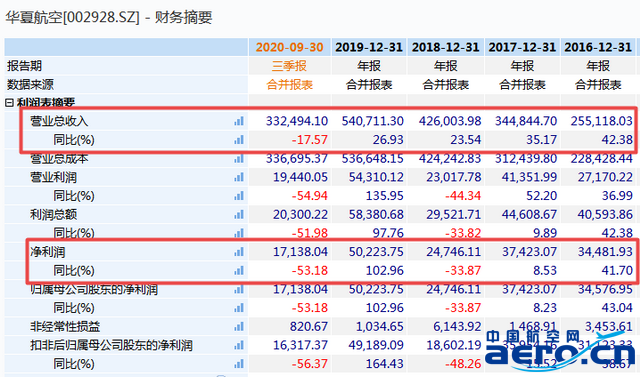
Task: Click value 34,576.95 for 2016
Action: pos(605,289)
